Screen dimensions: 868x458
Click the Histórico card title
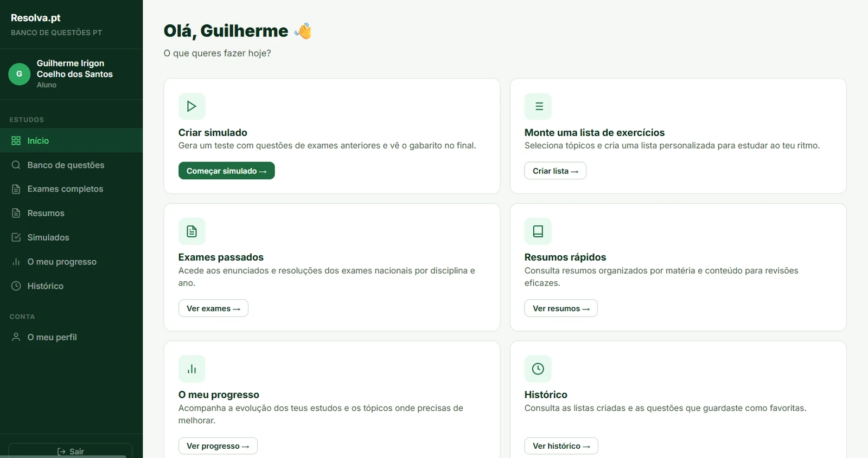click(546, 395)
